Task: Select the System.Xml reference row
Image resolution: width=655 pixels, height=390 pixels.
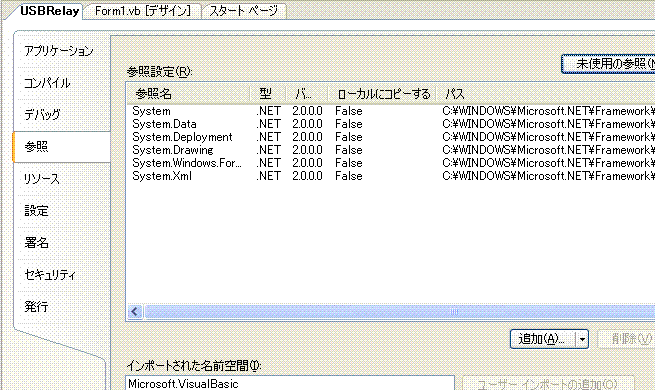Action: click(391, 176)
